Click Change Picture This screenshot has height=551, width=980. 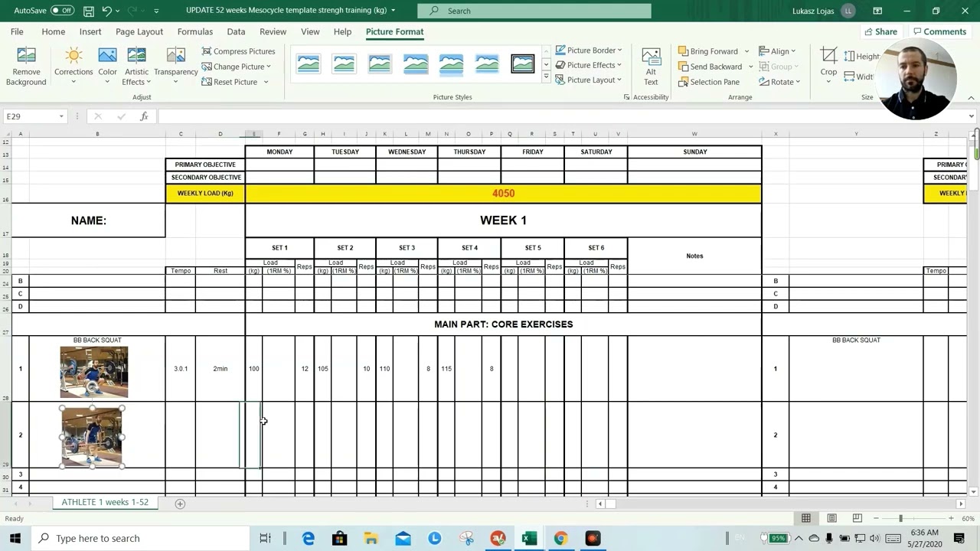(x=236, y=67)
